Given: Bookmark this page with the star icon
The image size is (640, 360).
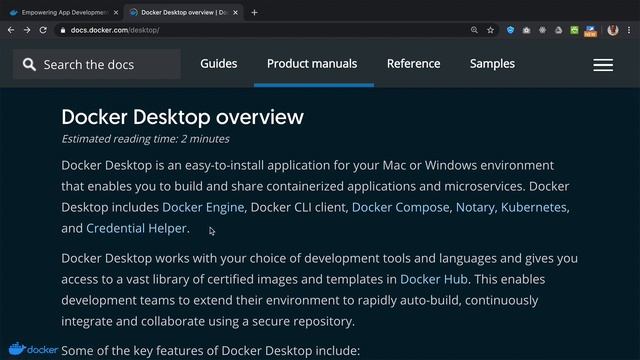Looking at the screenshot, I should pos(490,30).
